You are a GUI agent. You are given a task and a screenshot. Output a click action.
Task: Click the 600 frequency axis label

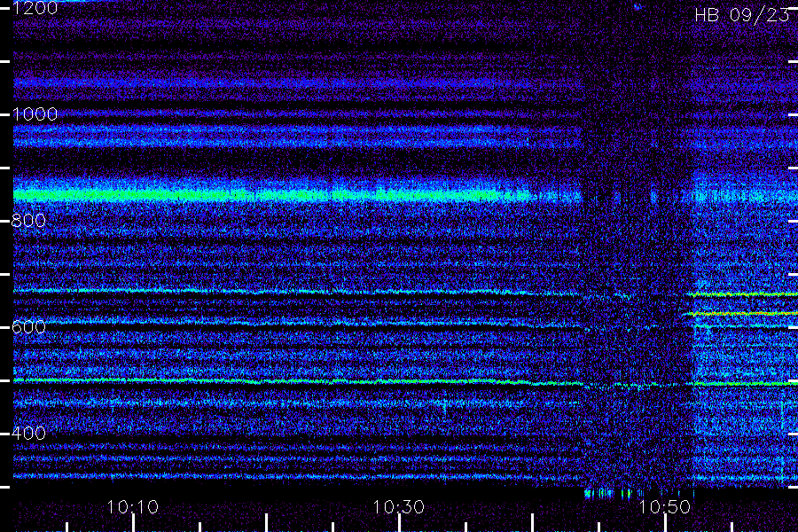point(29,327)
